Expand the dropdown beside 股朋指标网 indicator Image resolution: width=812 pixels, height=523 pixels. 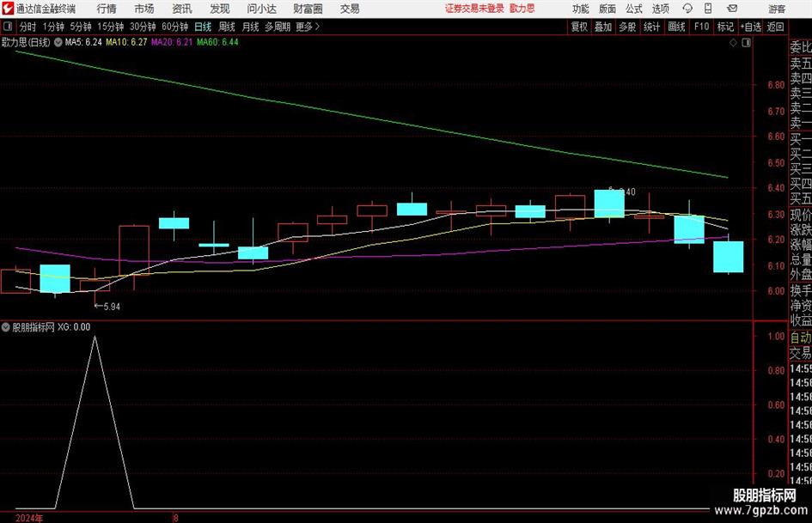[6, 327]
